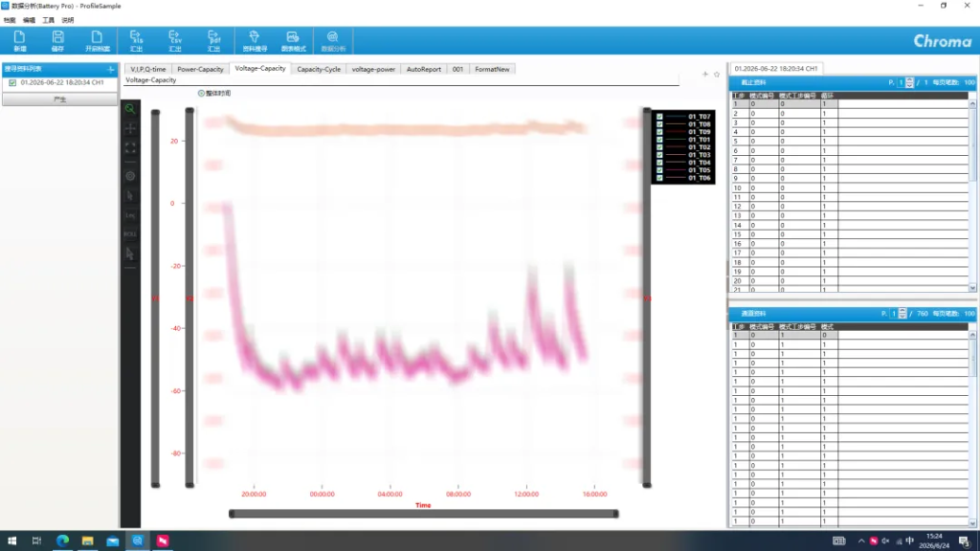Image resolution: width=980 pixels, height=551 pixels.
Task: Click the fit-to-view expand arrows chart tool
Action: [x=130, y=148]
